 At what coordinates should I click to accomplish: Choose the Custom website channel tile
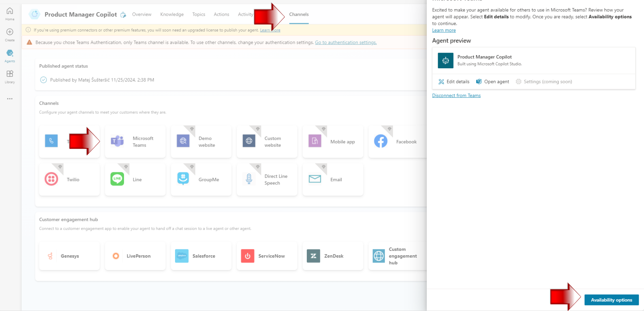267,142
